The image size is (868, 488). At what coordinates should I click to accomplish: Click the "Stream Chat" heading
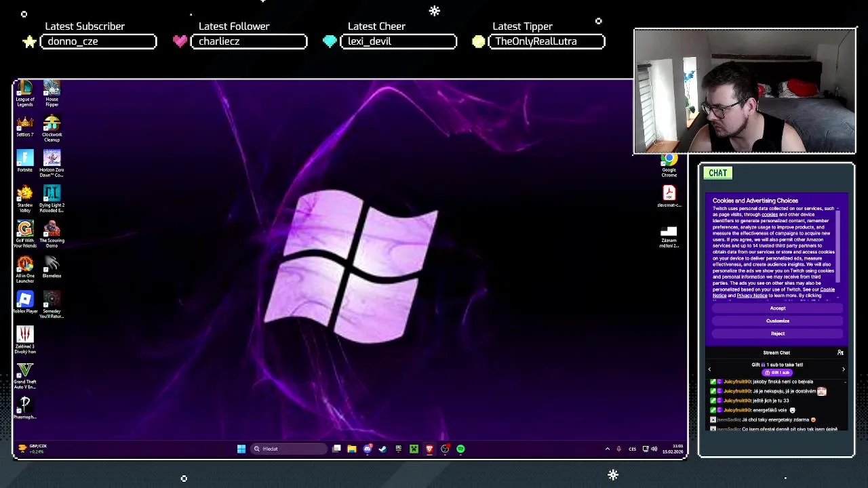click(x=776, y=352)
